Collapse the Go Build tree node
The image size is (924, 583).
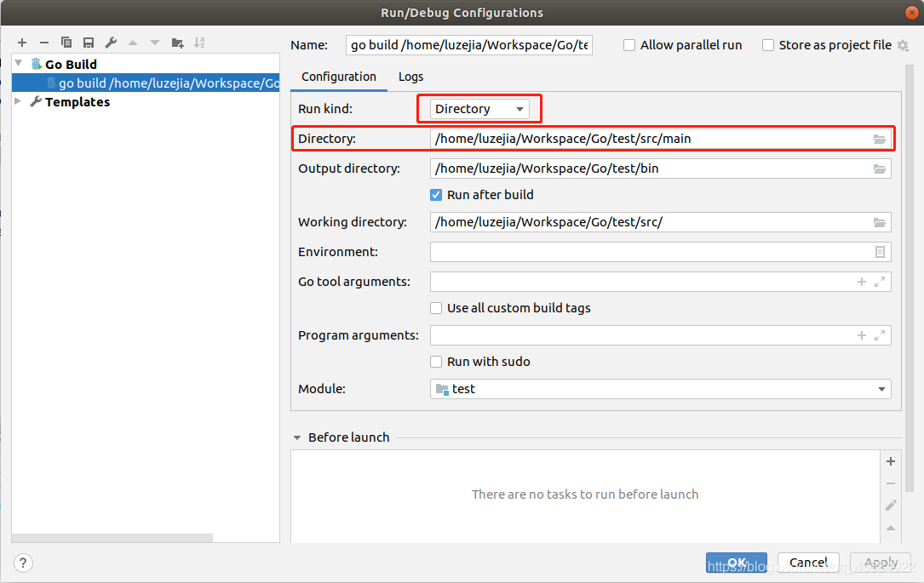[x=19, y=64]
